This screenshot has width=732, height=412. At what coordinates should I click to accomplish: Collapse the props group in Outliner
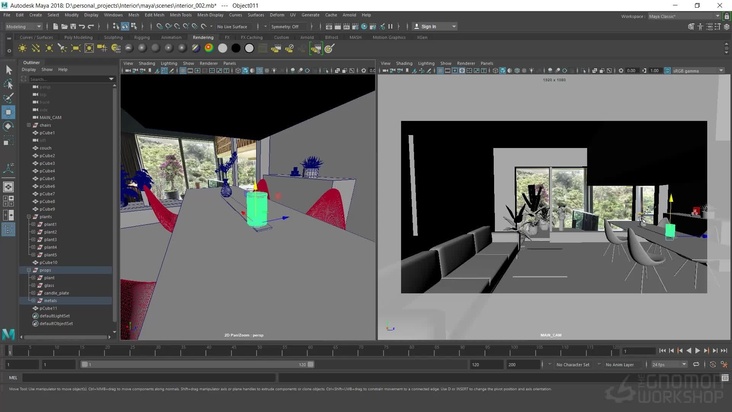(30, 270)
